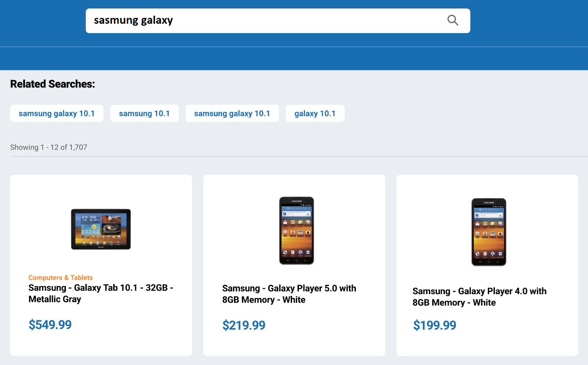Open 'Computers & Tablets' category link
The width and height of the screenshot is (588, 365).
61,278
